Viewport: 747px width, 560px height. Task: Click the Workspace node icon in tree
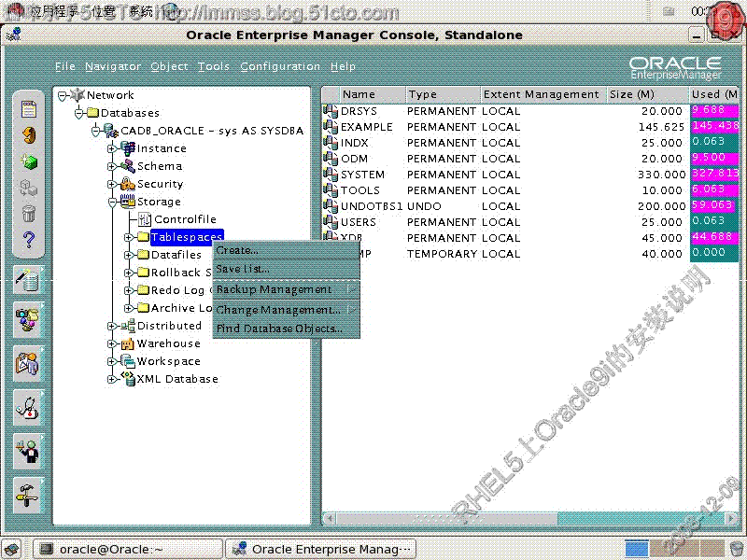[x=128, y=361]
